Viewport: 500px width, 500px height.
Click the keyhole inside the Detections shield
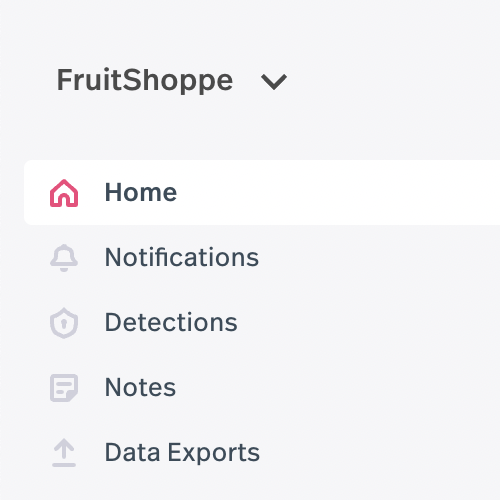pos(64,323)
